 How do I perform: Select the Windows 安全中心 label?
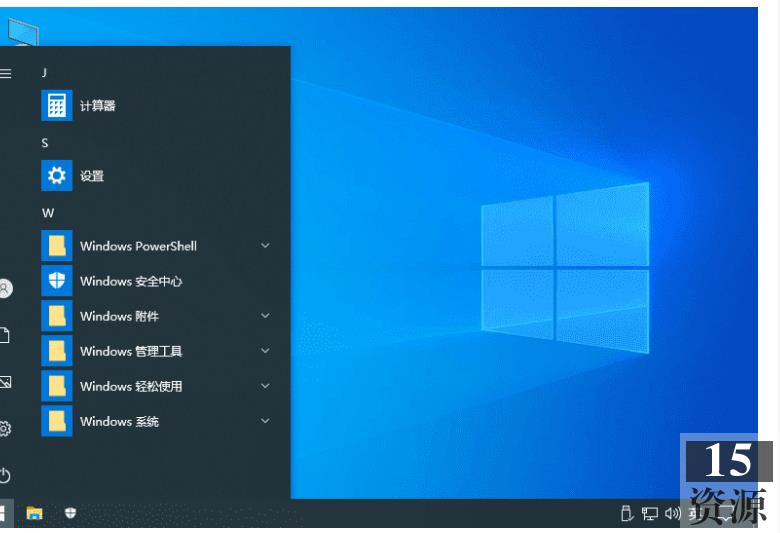click(131, 281)
